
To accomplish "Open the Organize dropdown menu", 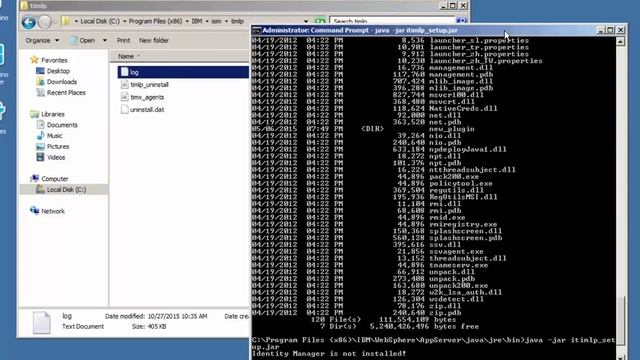I will tap(42, 40).
